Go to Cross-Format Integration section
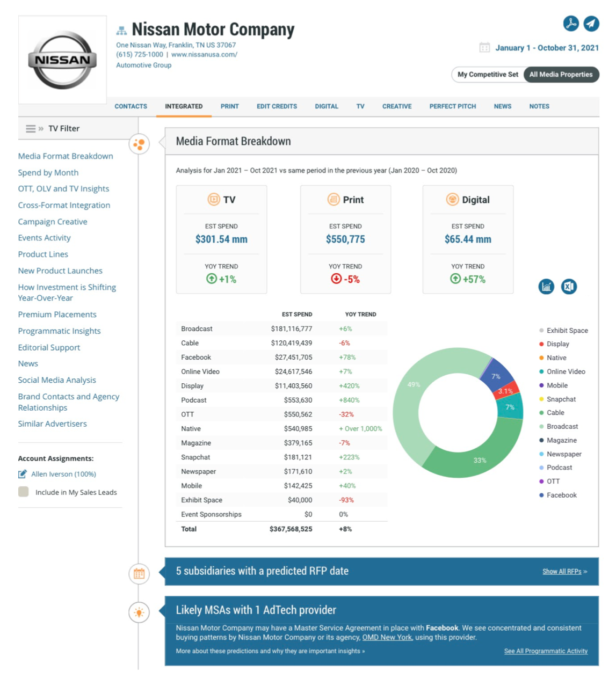This screenshot has width=616, height=686. [x=64, y=205]
